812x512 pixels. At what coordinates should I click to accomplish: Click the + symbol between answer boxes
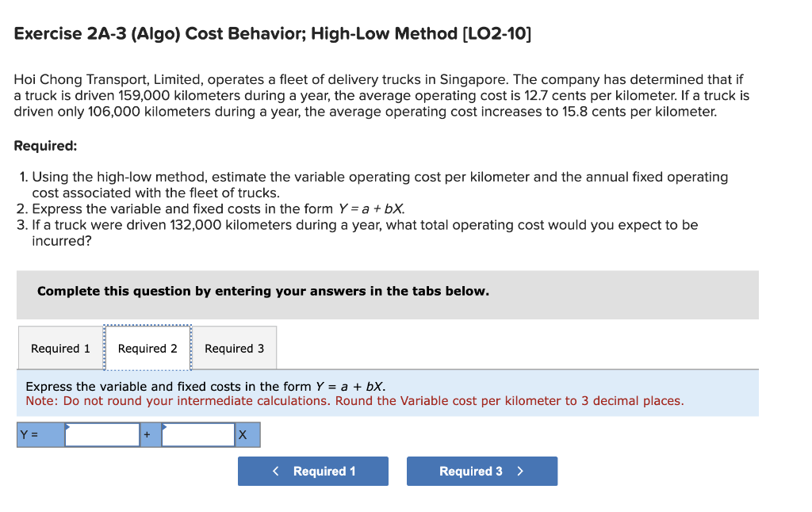(148, 434)
